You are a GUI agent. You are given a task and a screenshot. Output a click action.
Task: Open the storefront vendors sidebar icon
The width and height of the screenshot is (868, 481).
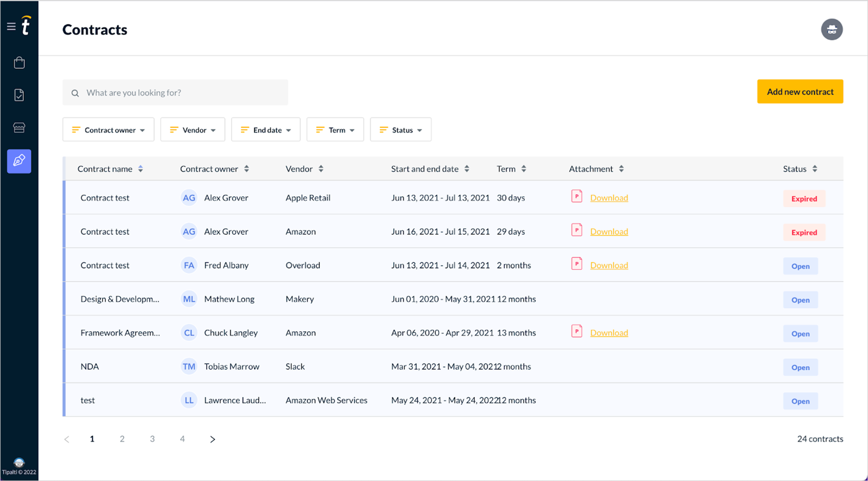coord(19,127)
